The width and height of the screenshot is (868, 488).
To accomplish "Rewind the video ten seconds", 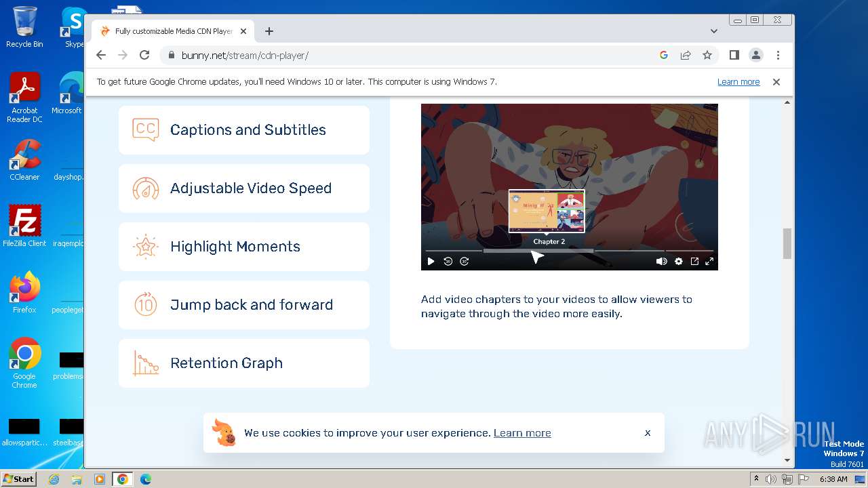I will point(448,262).
